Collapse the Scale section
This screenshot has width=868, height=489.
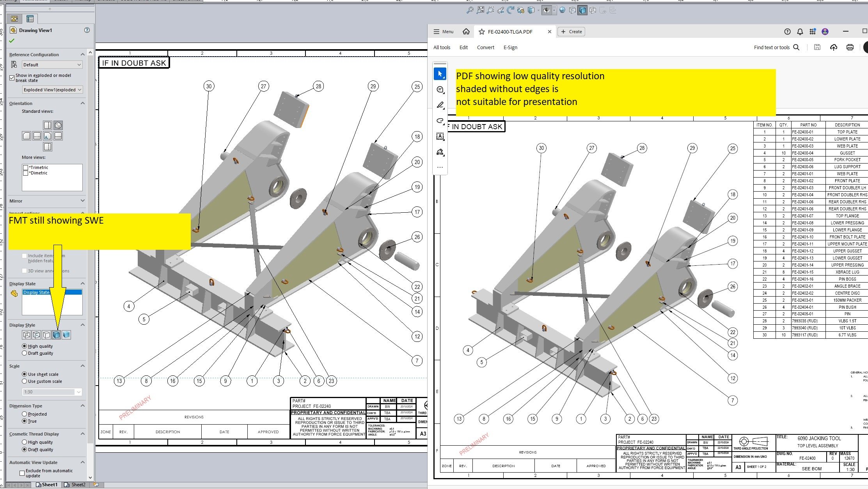83,366
